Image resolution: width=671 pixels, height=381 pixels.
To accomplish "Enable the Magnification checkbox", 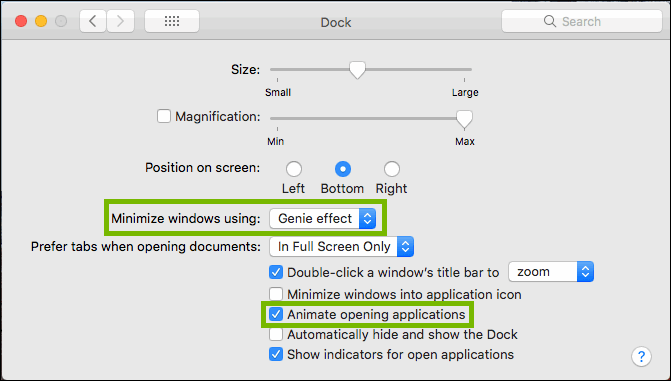I will (163, 116).
